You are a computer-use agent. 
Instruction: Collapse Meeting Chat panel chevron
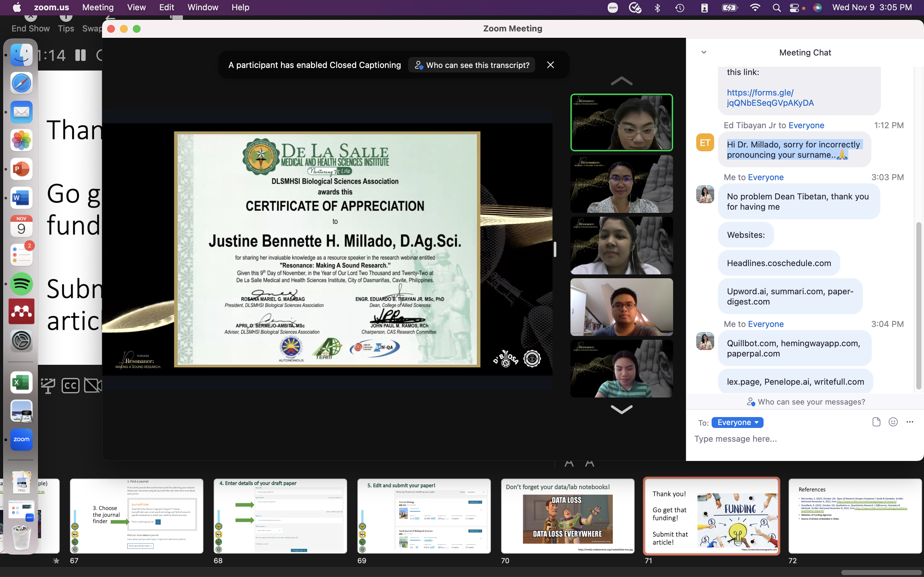[x=704, y=52]
